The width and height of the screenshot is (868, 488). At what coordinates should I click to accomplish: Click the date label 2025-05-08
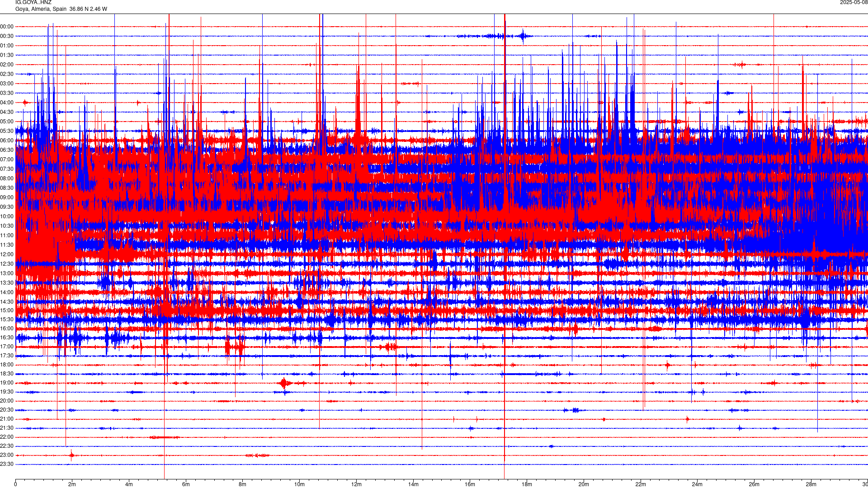[x=854, y=2]
